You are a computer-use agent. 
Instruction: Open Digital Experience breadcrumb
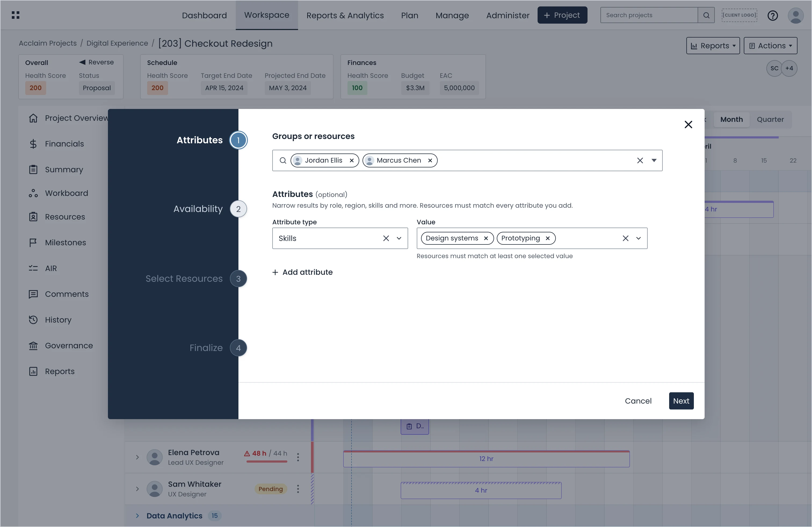[x=117, y=43]
